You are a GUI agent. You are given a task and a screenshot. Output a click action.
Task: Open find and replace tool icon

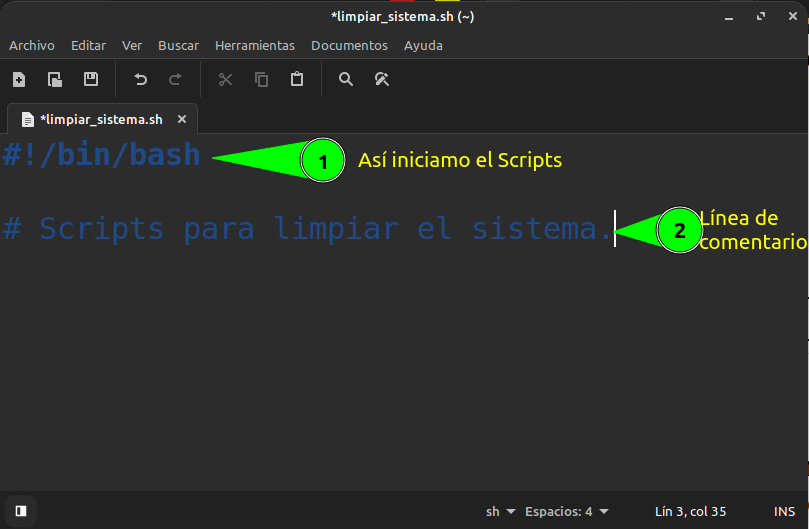[382, 79]
